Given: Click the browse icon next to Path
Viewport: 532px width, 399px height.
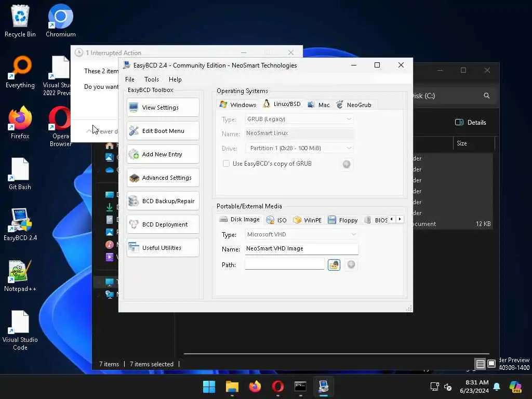Looking at the screenshot, I should [334, 264].
